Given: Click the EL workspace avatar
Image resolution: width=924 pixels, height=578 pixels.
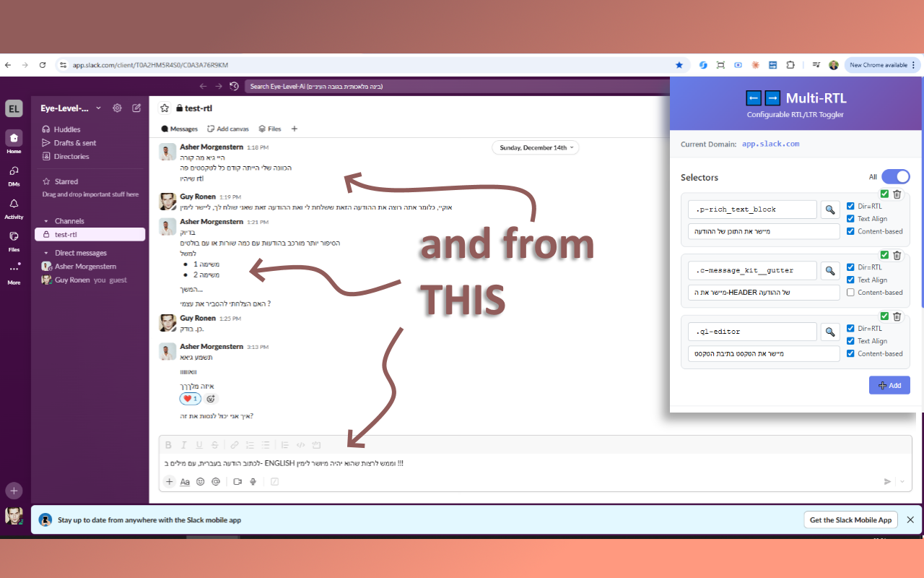Looking at the screenshot, I should point(14,108).
